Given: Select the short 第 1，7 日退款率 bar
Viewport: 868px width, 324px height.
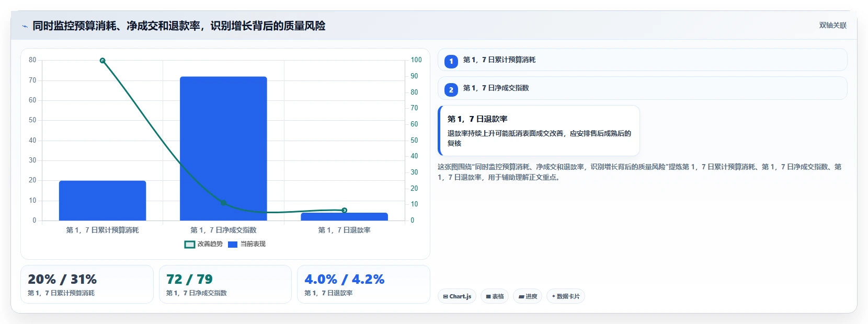Looking at the screenshot, I should click(344, 217).
